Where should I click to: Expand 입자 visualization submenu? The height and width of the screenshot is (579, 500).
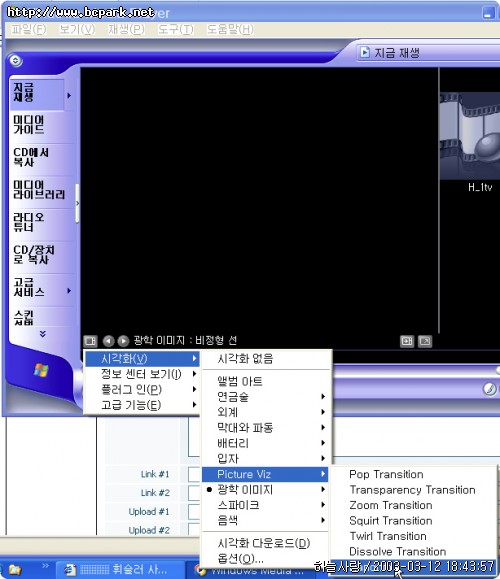click(266, 459)
